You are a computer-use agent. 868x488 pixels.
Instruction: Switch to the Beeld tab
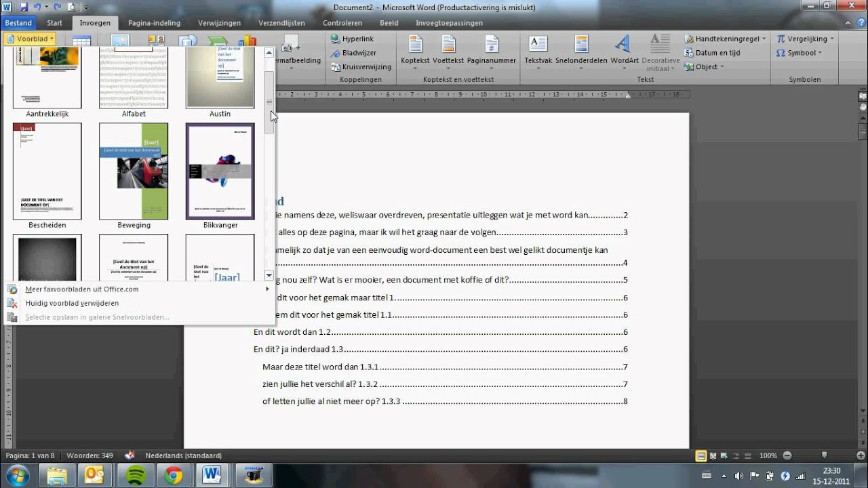pyautogui.click(x=389, y=23)
